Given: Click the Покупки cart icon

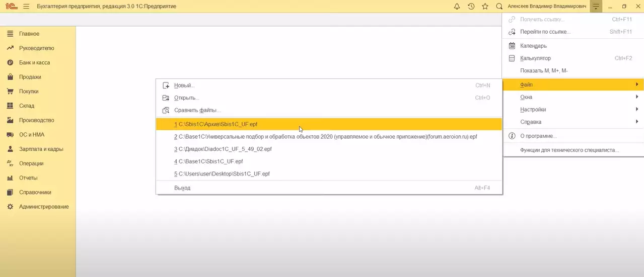Looking at the screenshot, I should click(10, 91).
